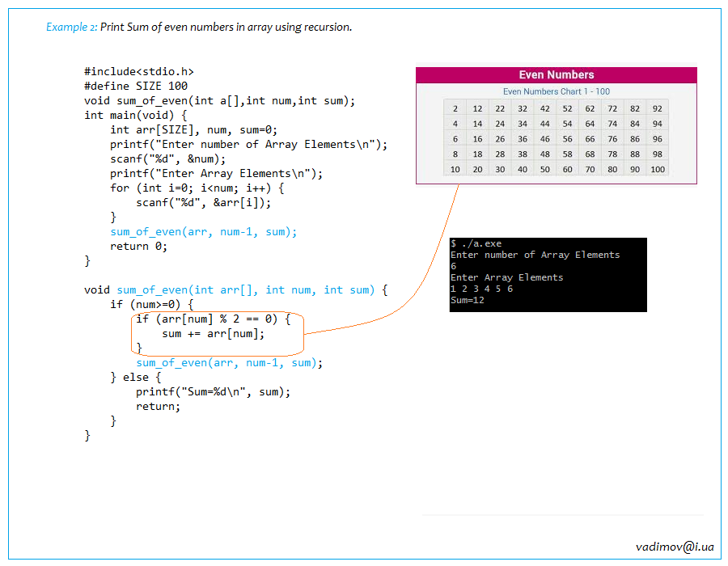The image size is (728, 566).
Task: Click terminal line "Enter number of Array Elements"
Action: 535,255
